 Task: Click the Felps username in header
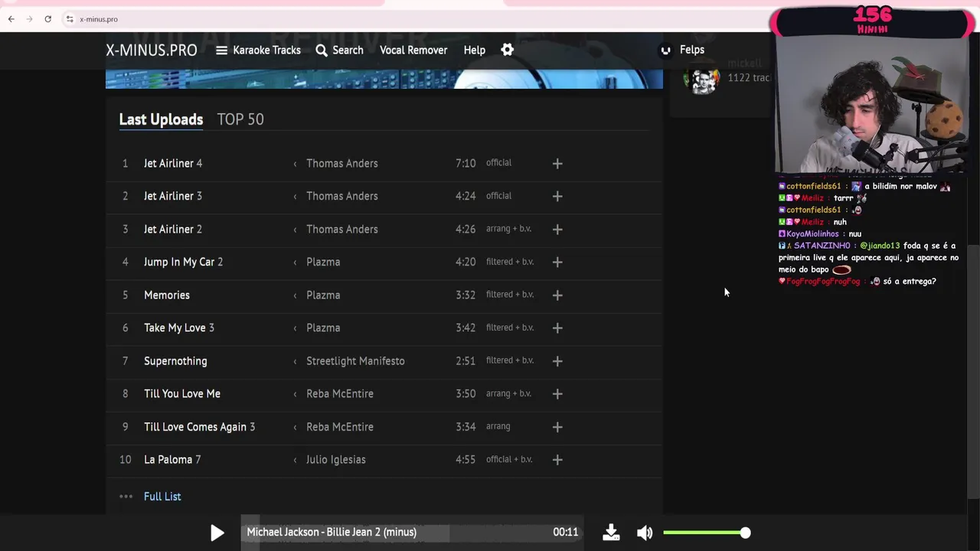692,50
